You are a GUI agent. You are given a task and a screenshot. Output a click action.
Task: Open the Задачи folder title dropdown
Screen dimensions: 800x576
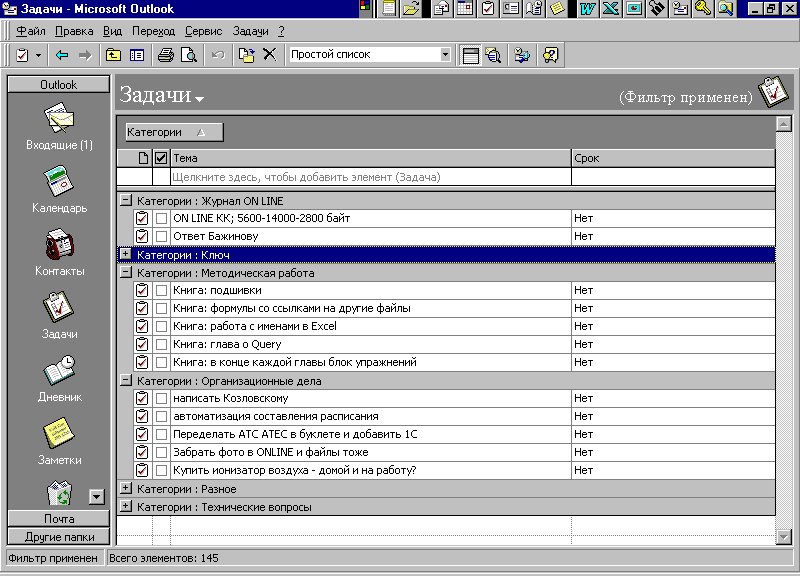tap(199, 99)
